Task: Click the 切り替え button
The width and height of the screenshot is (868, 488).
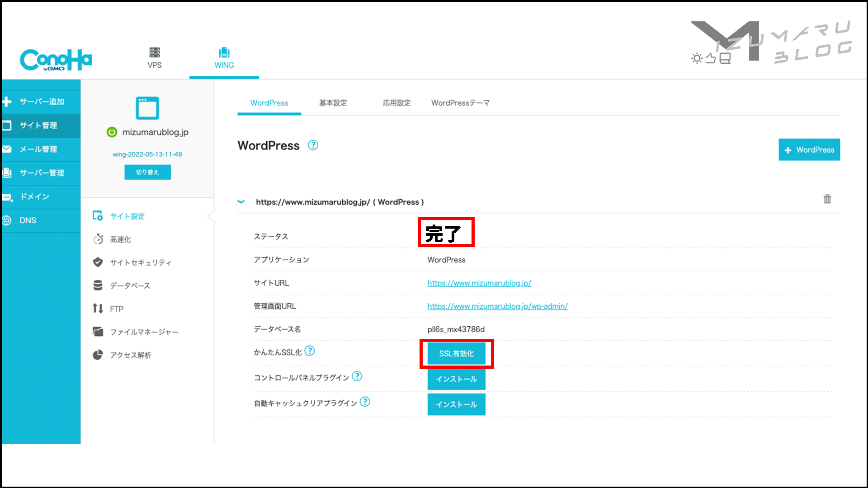Action: point(148,172)
